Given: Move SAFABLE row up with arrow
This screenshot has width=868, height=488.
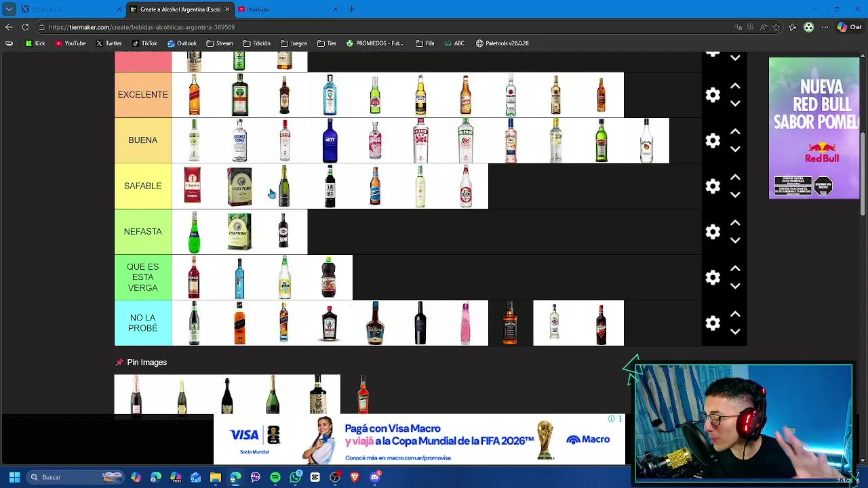Looking at the screenshot, I should [x=735, y=177].
